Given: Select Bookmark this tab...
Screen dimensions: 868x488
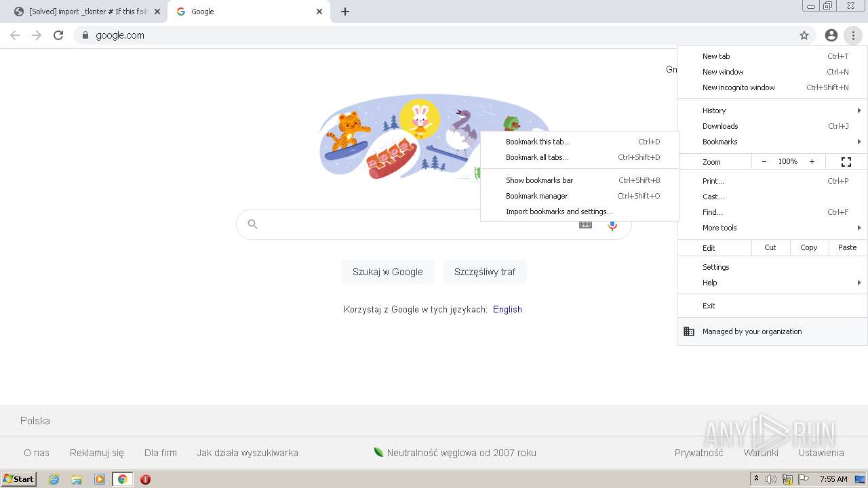Looking at the screenshot, I should [x=579, y=142].
